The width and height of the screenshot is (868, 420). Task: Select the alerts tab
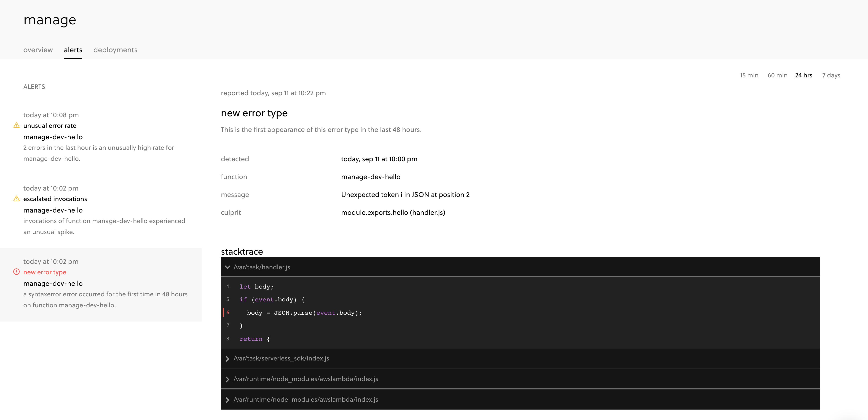(73, 50)
